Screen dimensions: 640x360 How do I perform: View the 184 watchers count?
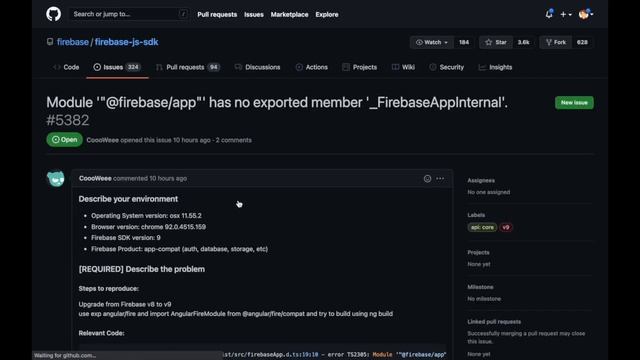click(464, 42)
